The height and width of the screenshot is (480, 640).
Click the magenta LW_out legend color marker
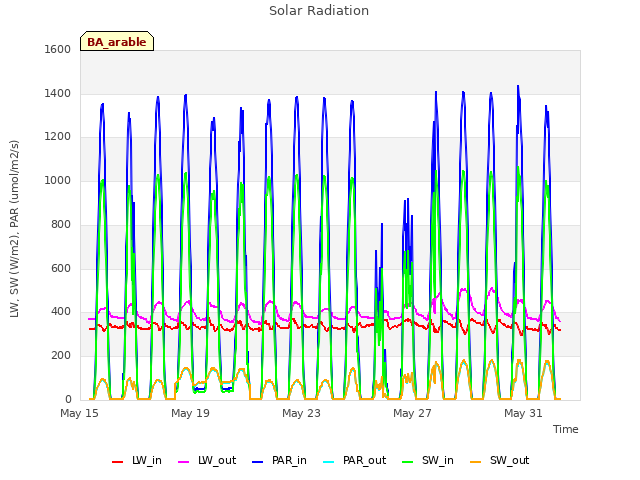tap(184, 462)
